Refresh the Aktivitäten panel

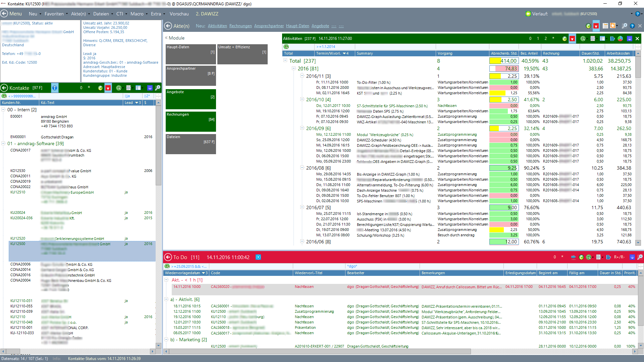click(x=565, y=39)
